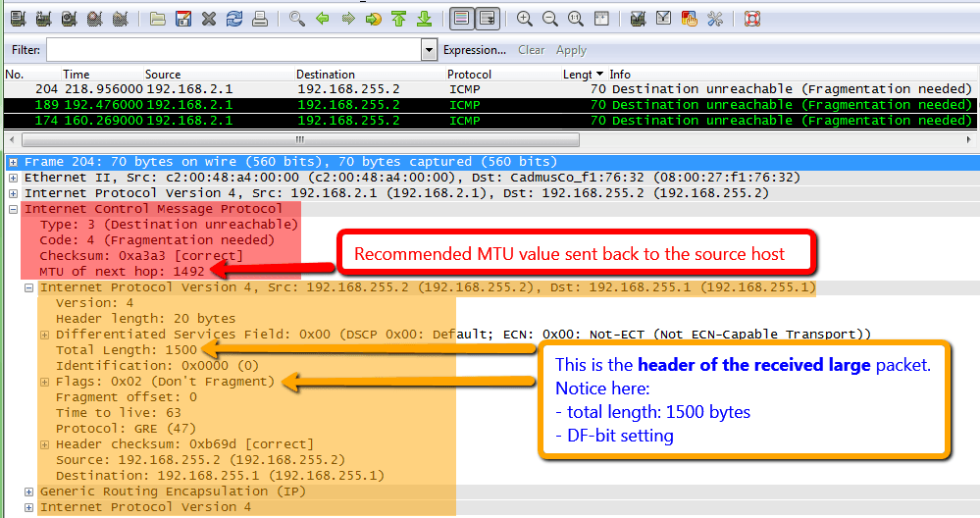This screenshot has height=518, width=980.
Task: Select "Checksum: 0xa3a3 [correct]" field
Action: point(141,255)
